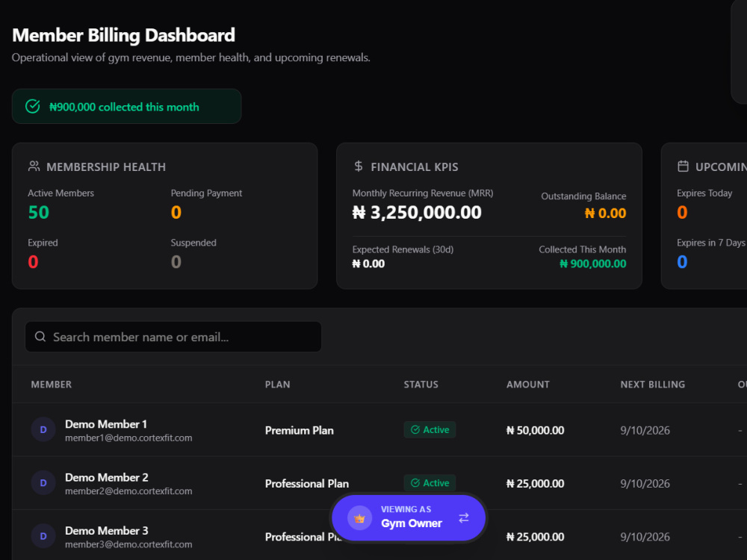Click ₦ 50,000.00 amount for Demo Member 1
Viewport: 747px width, 560px height.
click(535, 430)
